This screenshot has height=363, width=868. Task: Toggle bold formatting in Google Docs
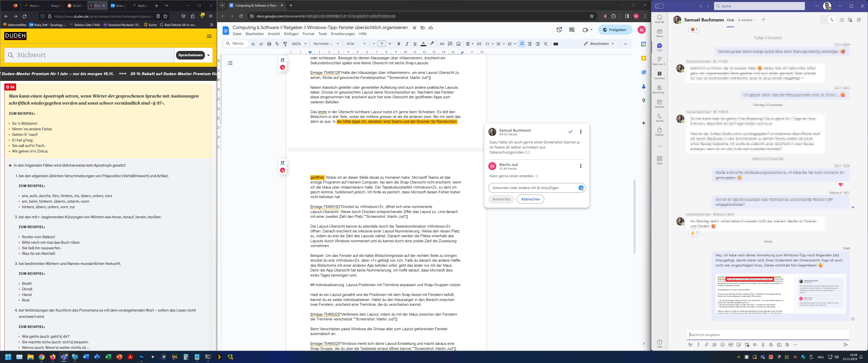[x=399, y=44]
